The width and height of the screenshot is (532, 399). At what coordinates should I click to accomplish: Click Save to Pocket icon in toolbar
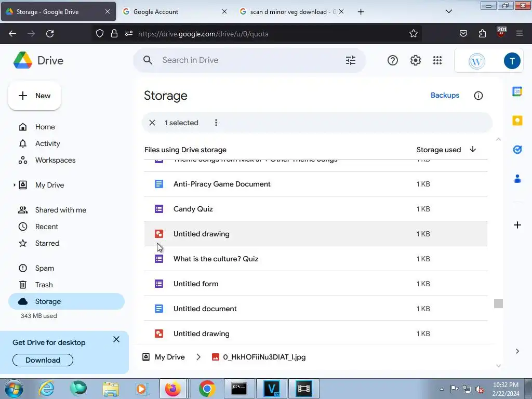pyautogui.click(x=463, y=33)
